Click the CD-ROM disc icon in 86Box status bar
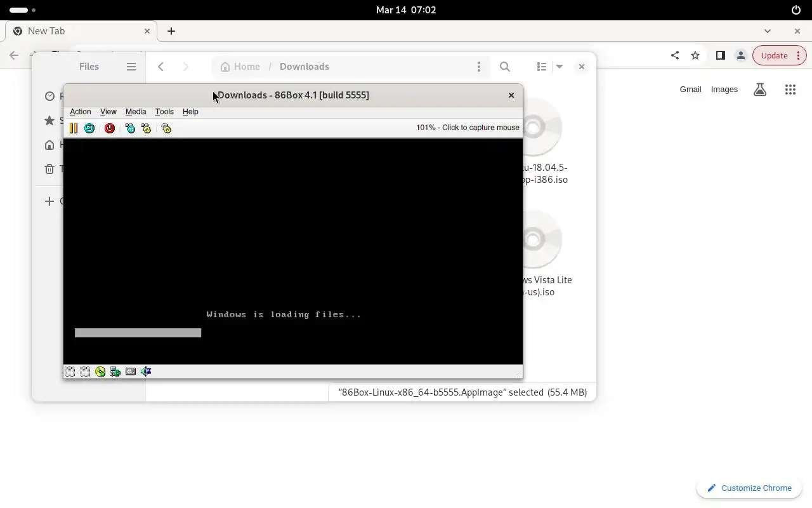The height and width of the screenshot is (508, 812). (x=100, y=371)
